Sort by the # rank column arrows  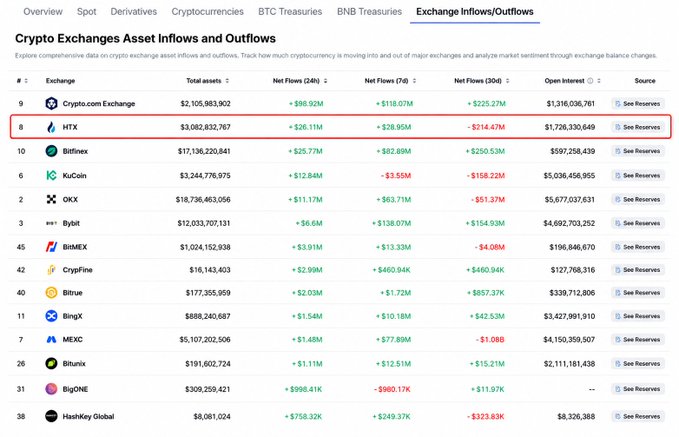point(26,81)
